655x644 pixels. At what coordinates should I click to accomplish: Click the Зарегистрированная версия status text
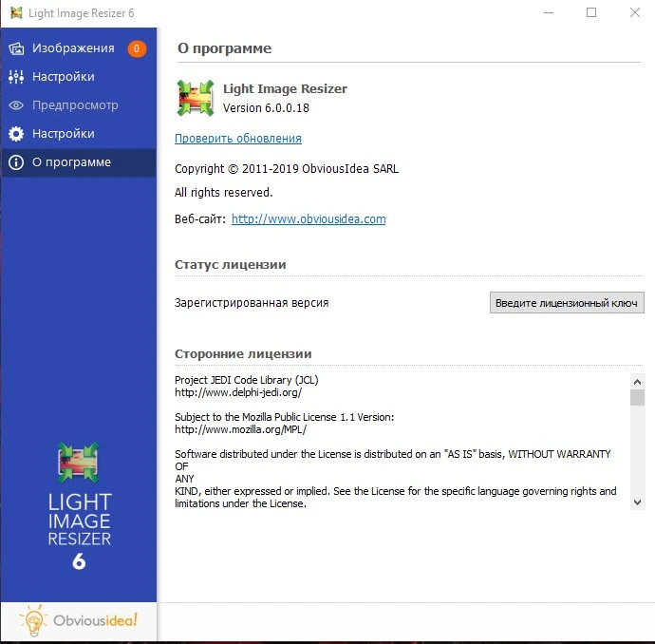[x=252, y=303]
